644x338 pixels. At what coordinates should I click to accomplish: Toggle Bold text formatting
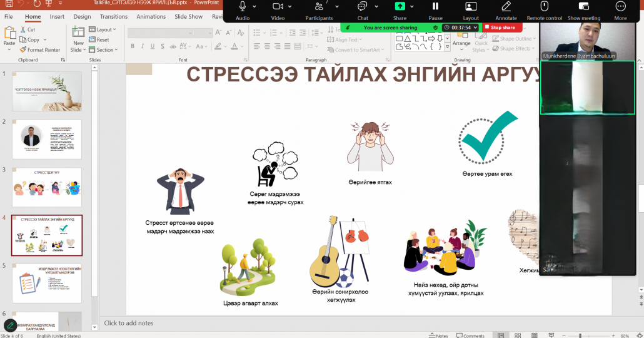point(133,46)
